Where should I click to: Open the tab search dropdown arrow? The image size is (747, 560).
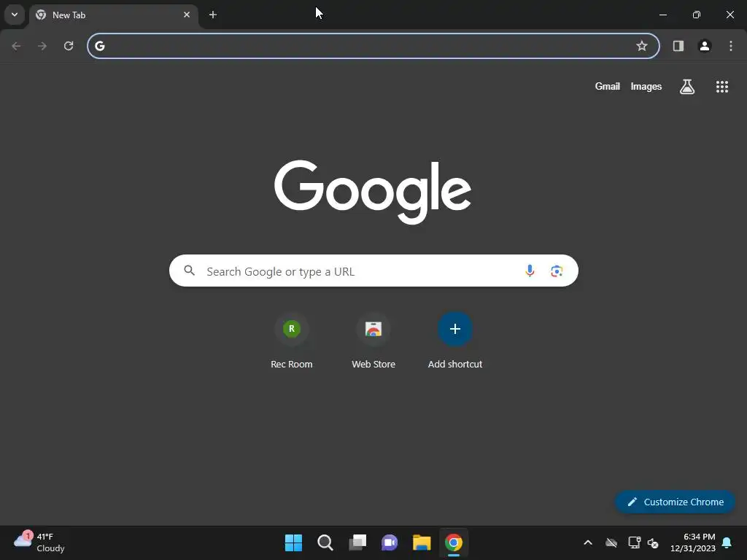pos(15,15)
